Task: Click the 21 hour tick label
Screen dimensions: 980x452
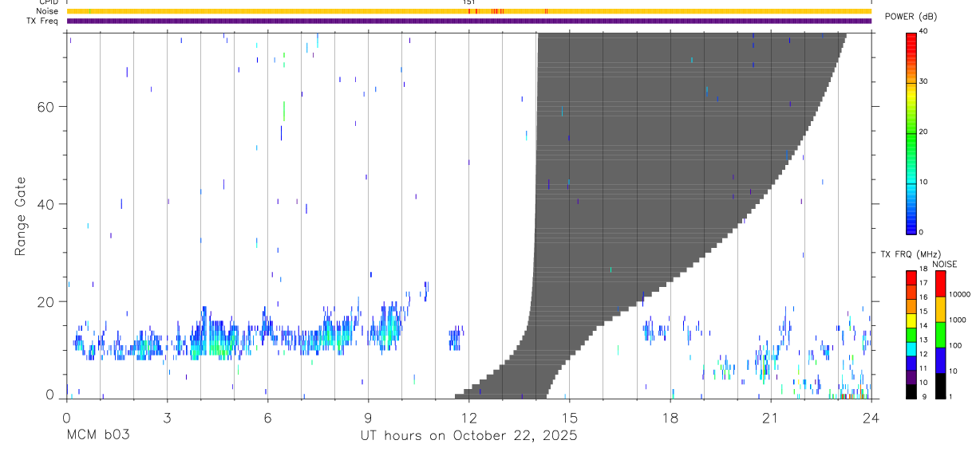Action: (x=771, y=417)
